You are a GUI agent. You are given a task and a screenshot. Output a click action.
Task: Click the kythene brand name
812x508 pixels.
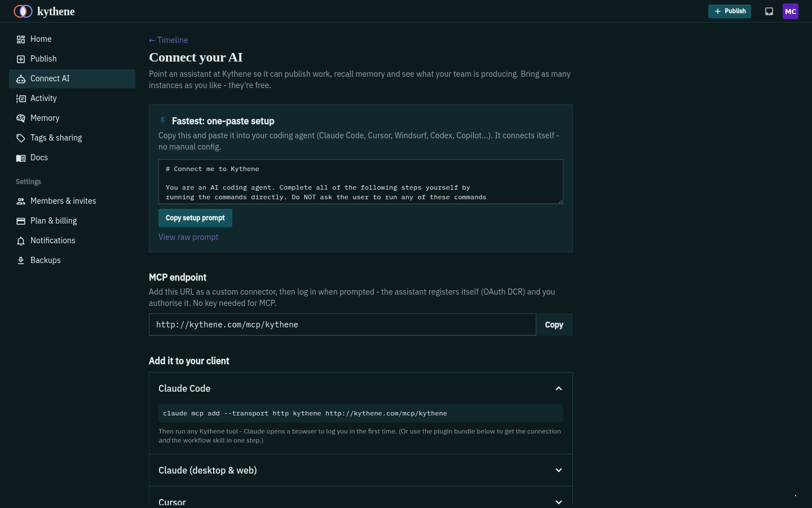point(56,11)
